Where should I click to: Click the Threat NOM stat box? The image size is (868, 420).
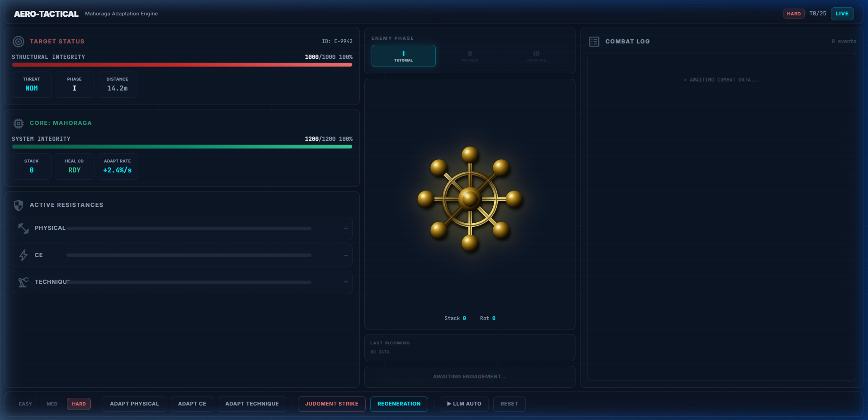(x=32, y=84)
